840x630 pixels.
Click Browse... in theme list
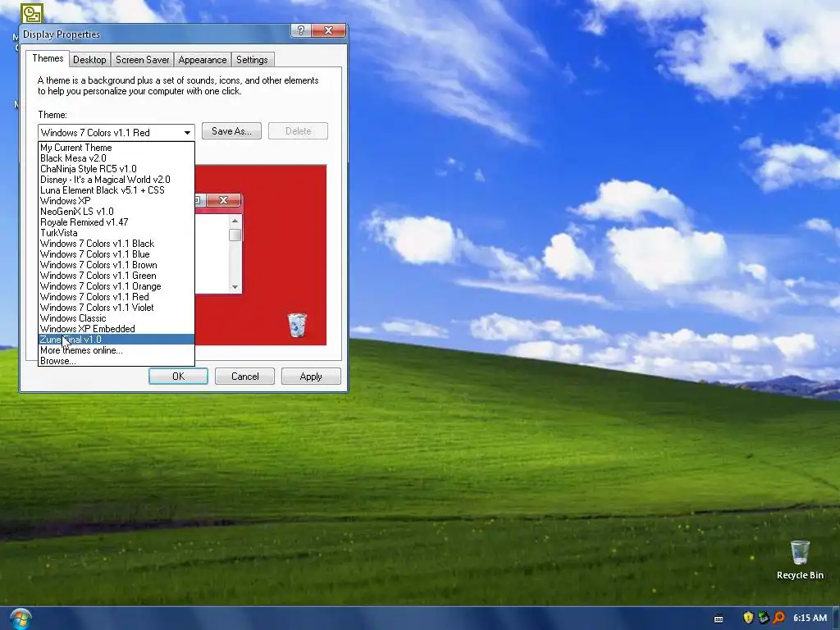[116, 361]
